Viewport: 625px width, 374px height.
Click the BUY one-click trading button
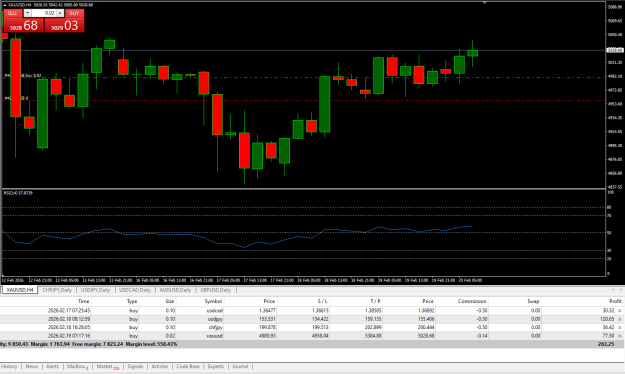[x=74, y=13]
